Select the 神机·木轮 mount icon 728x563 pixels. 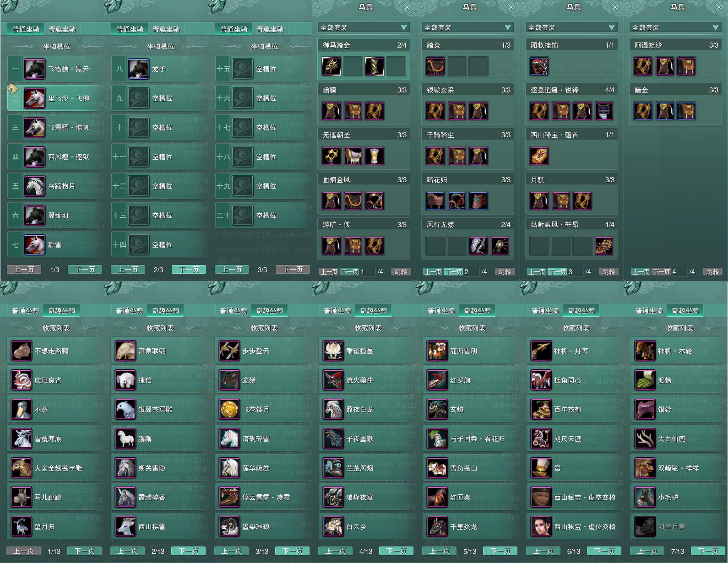[x=645, y=351]
